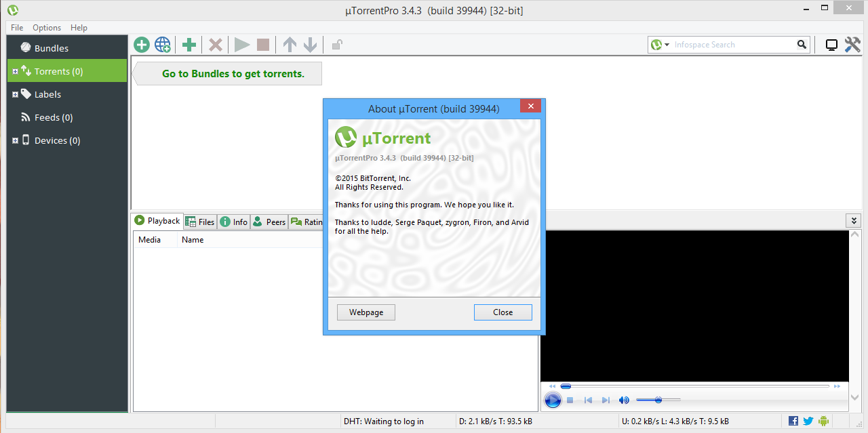Switch to the Peers tab

click(269, 222)
